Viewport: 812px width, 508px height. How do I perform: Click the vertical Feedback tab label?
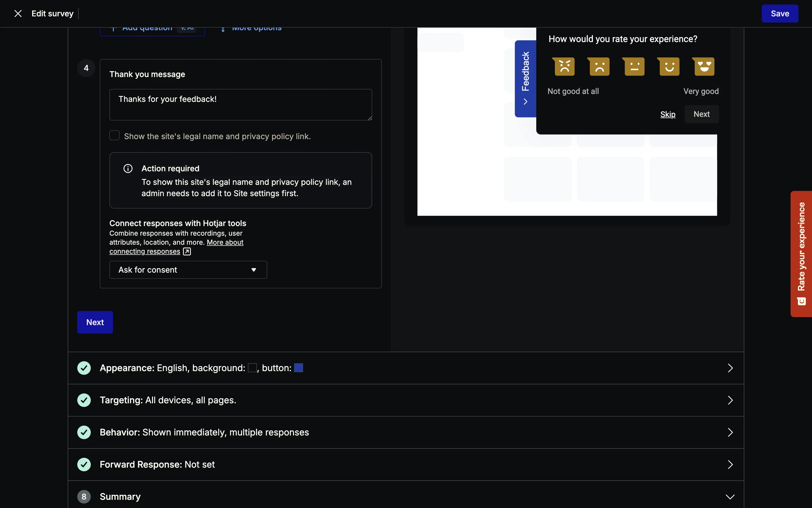tap(526, 71)
